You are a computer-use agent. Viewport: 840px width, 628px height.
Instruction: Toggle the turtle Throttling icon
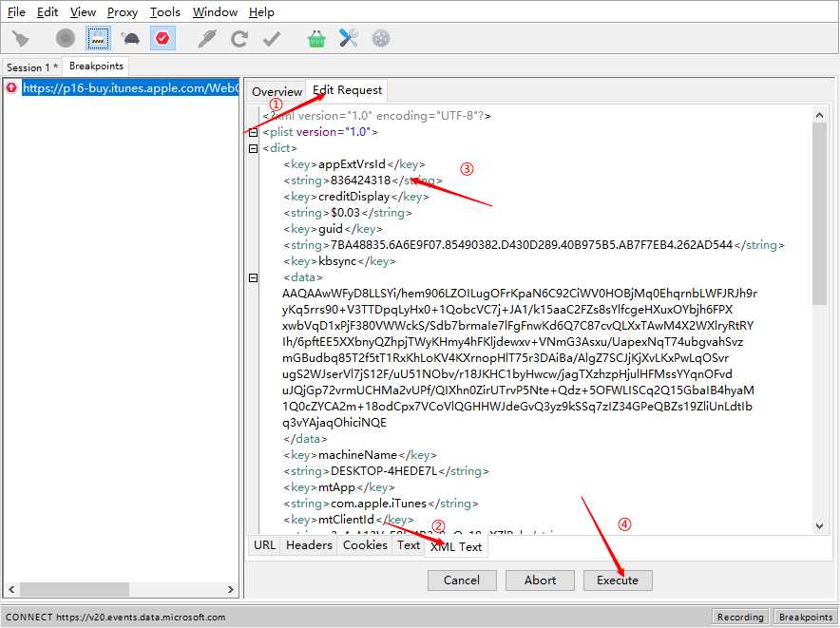[130, 39]
